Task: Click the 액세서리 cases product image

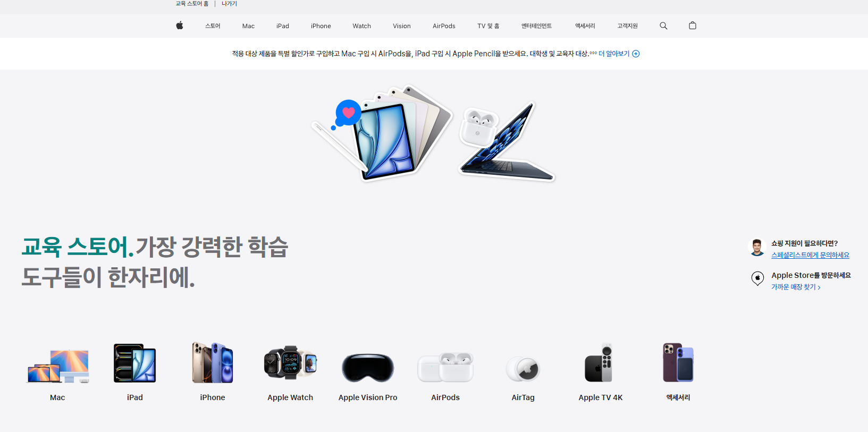Action: (x=678, y=362)
